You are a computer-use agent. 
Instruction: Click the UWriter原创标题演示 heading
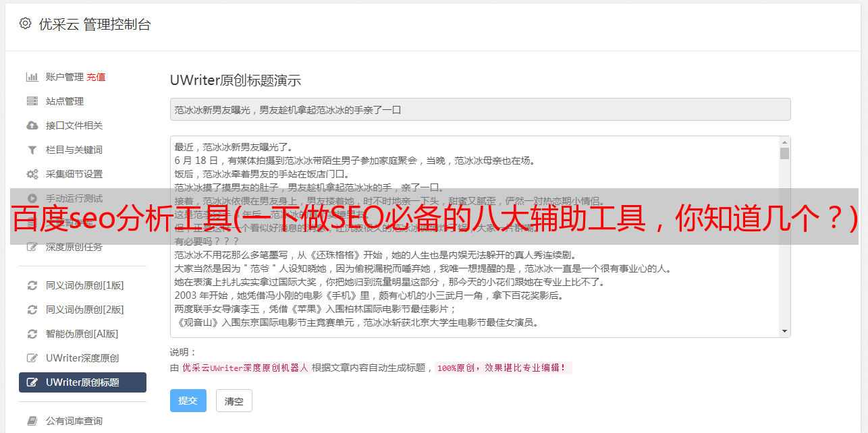coord(236,80)
